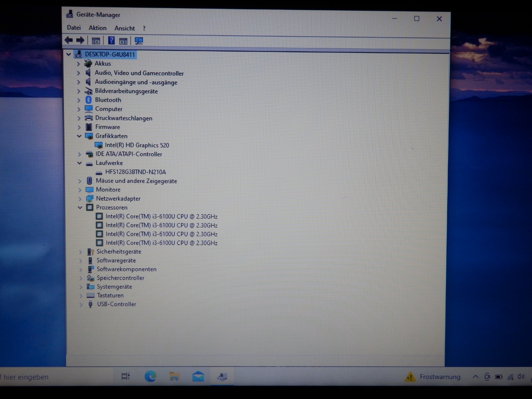532x399 pixels.
Task: Expand the Speichercontroller category
Action: [x=80, y=278]
